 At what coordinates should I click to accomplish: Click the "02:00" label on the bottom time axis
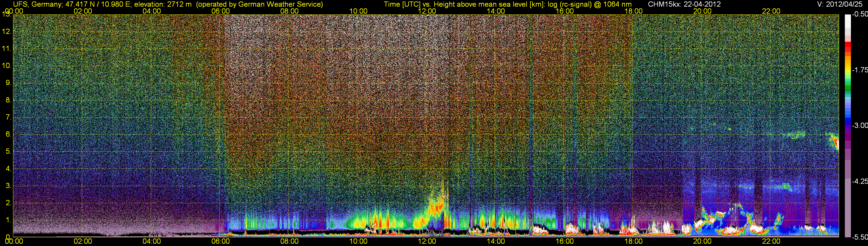click(83, 241)
